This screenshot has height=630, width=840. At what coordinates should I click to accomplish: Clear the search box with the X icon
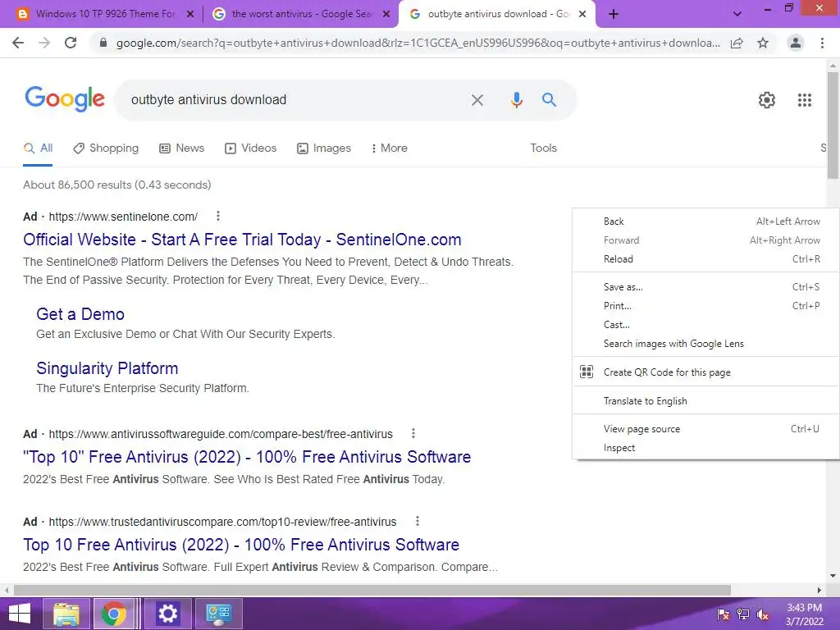point(477,99)
